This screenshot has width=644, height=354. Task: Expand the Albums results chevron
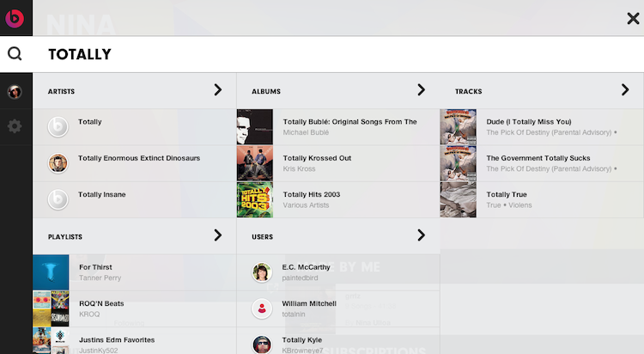click(421, 90)
